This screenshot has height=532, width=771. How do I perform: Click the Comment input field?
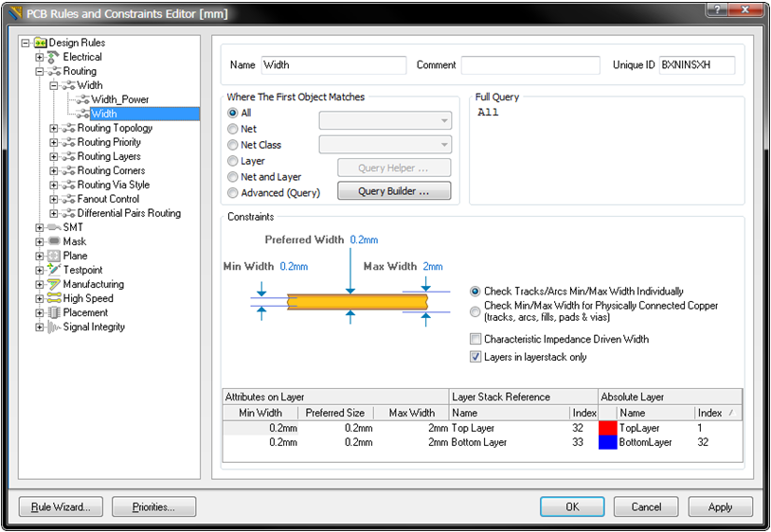coord(530,64)
